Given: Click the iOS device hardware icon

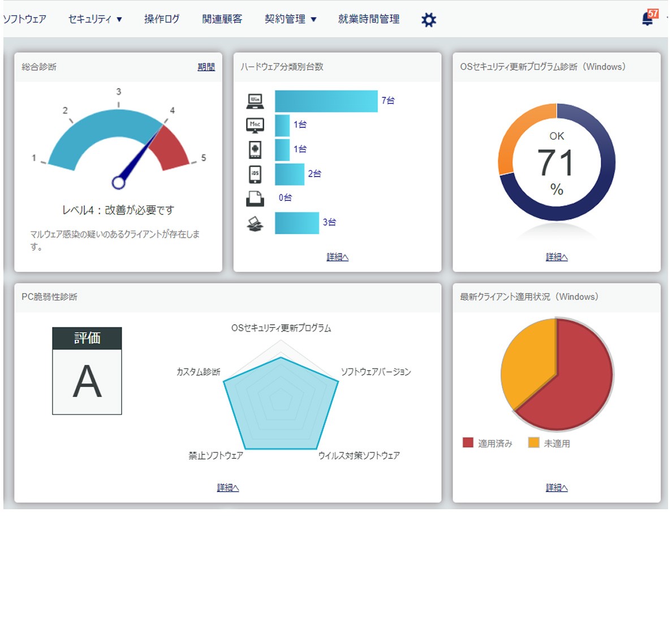Looking at the screenshot, I should [255, 174].
